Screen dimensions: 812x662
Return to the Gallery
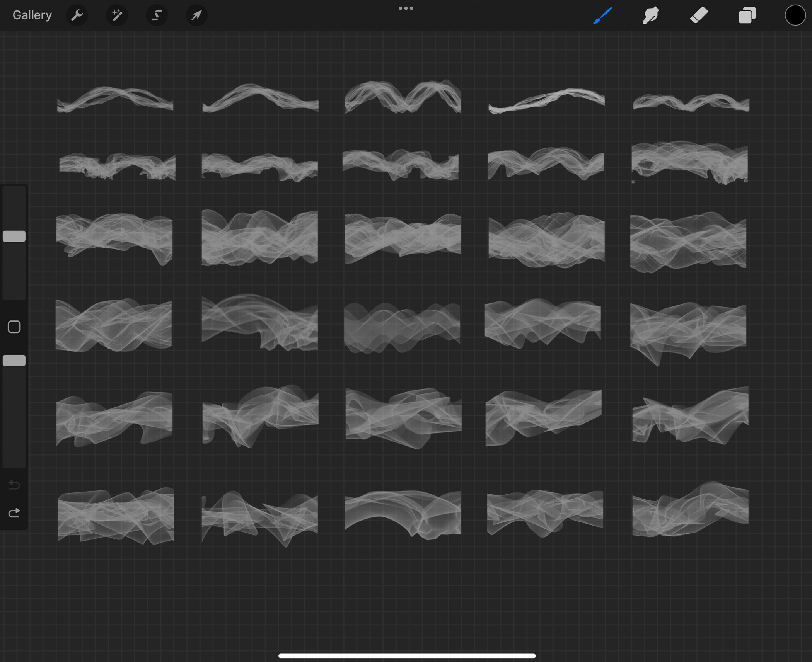[x=32, y=15]
